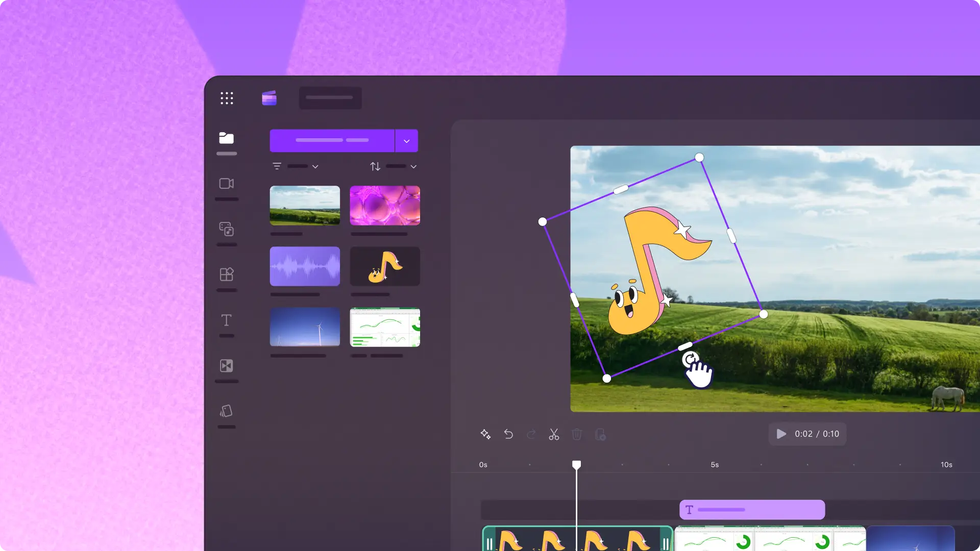Screen dimensions: 980x551
Task: Open the templates sidebar icon
Action: coord(226,274)
